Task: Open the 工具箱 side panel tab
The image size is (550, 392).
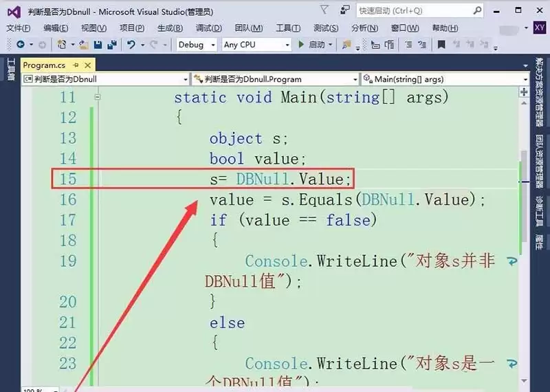Action: tap(10, 69)
